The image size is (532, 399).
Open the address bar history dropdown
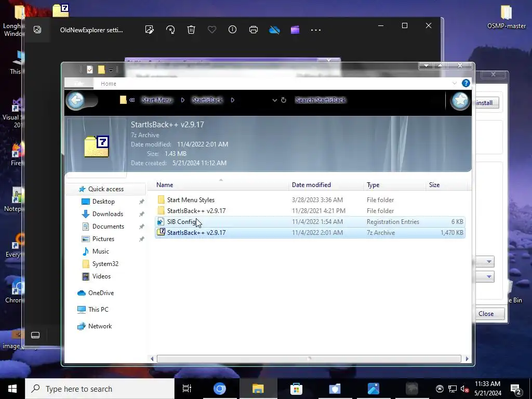click(x=274, y=100)
